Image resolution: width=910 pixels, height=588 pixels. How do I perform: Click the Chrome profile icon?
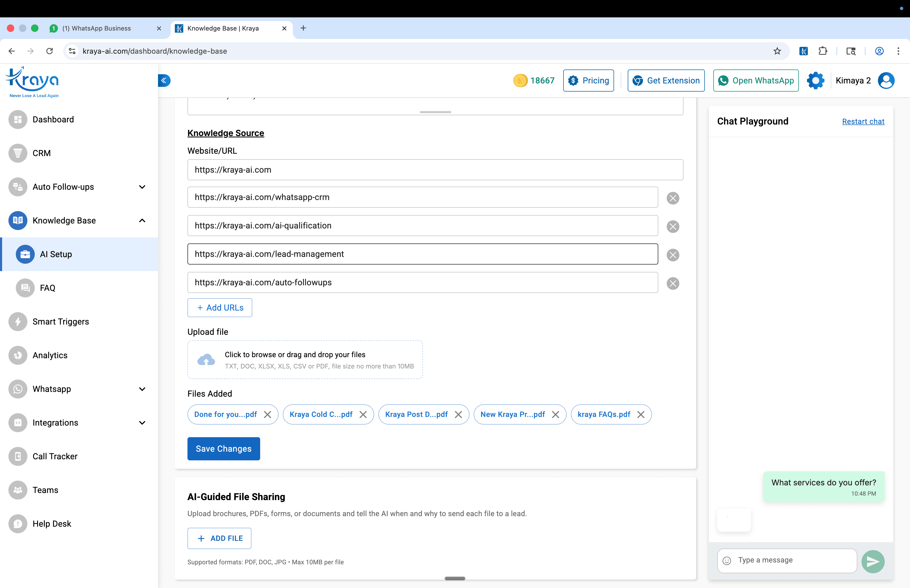pos(879,51)
